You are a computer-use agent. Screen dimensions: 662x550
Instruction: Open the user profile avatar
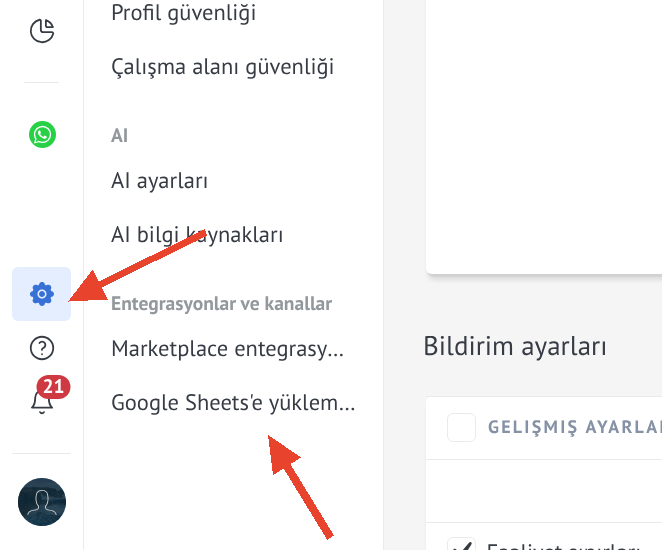tap(42, 502)
